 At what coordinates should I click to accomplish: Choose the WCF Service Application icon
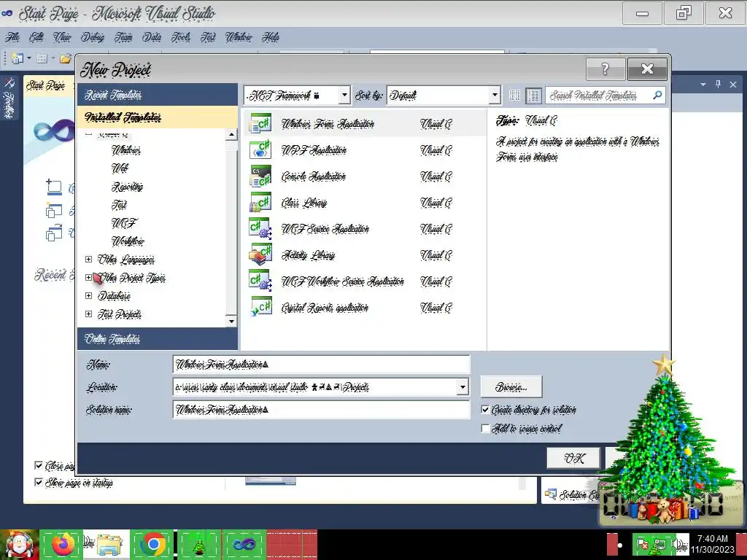point(260,228)
